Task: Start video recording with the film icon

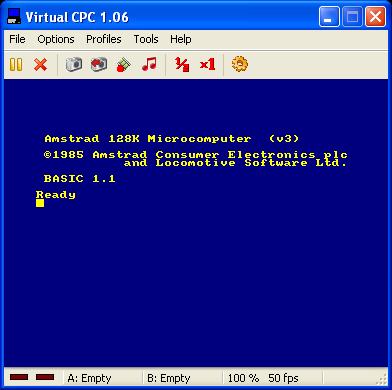Action: click(124, 64)
